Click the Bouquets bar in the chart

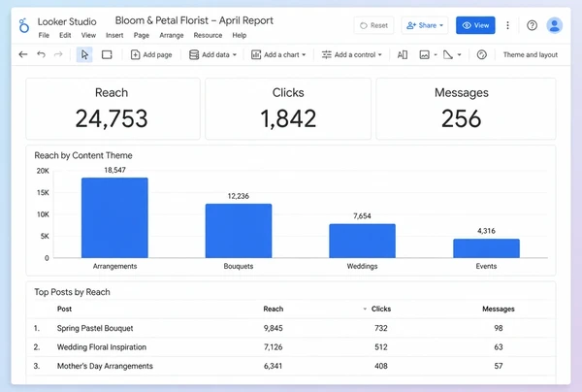[239, 231]
